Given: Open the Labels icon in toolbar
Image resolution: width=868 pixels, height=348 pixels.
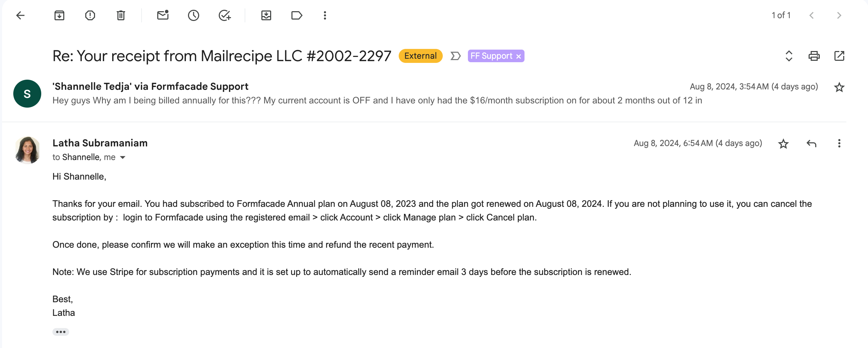Looking at the screenshot, I should pyautogui.click(x=297, y=15).
